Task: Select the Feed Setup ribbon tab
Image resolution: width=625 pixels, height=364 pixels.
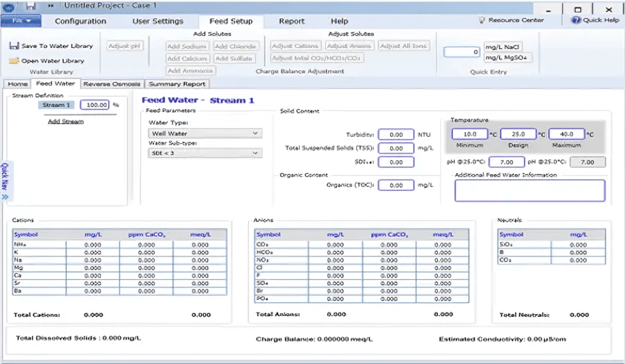Action: click(x=231, y=21)
